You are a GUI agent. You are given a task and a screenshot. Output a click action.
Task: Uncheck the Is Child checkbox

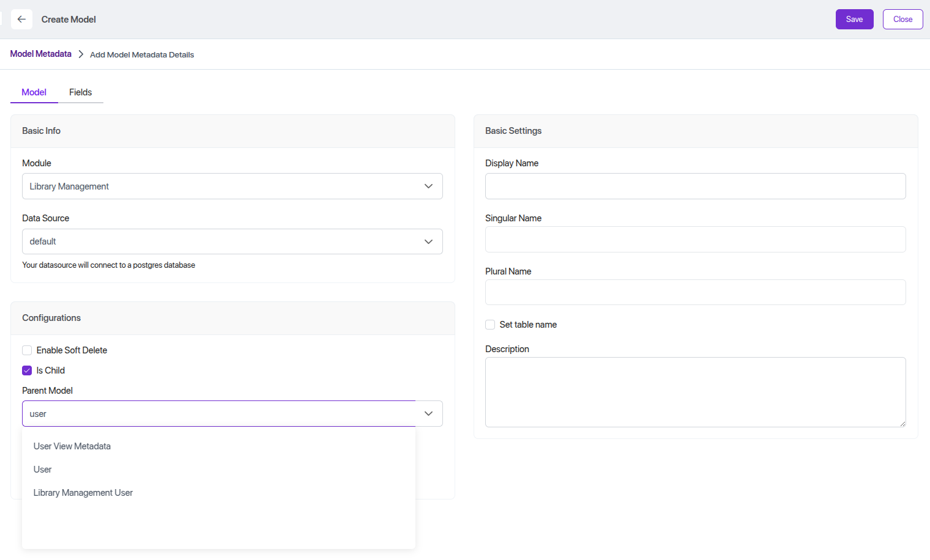point(27,370)
